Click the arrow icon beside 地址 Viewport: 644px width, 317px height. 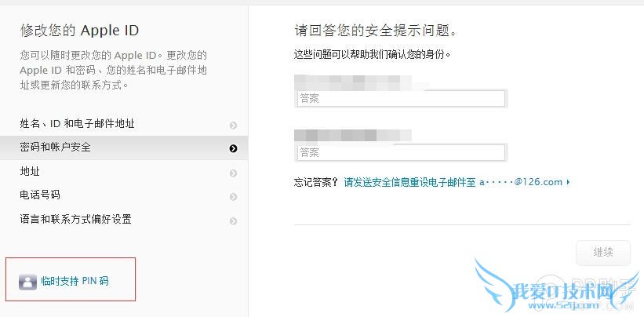coord(233,173)
